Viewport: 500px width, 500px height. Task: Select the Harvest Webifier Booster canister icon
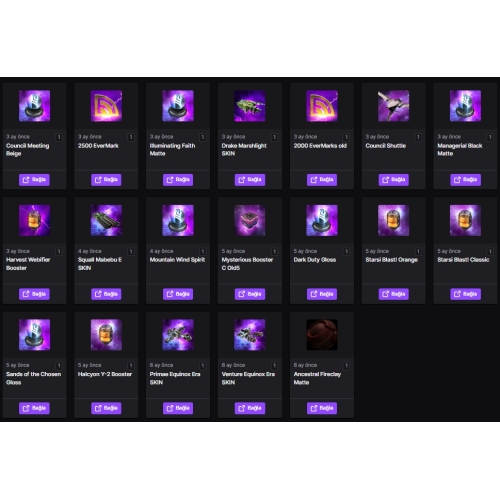click(x=34, y=220)
